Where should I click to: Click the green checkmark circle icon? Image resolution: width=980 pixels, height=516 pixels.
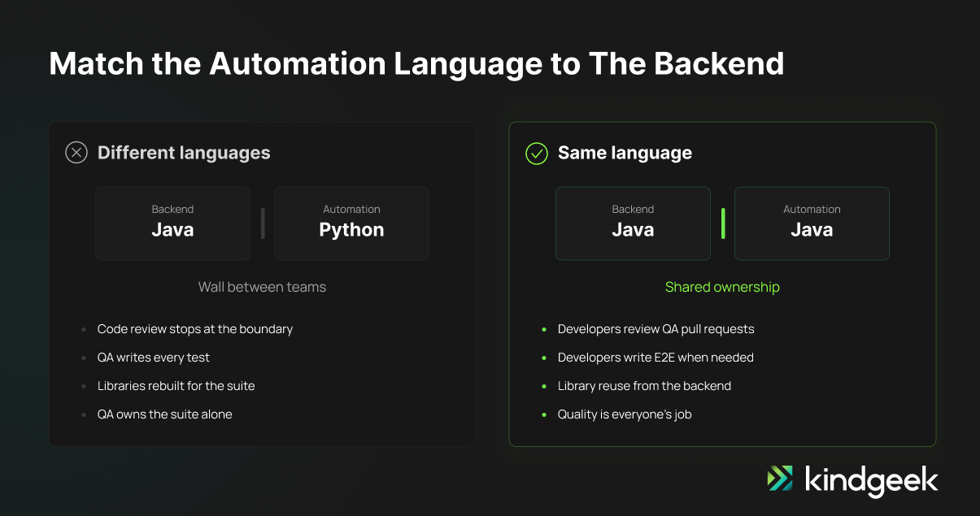point(537,153)
